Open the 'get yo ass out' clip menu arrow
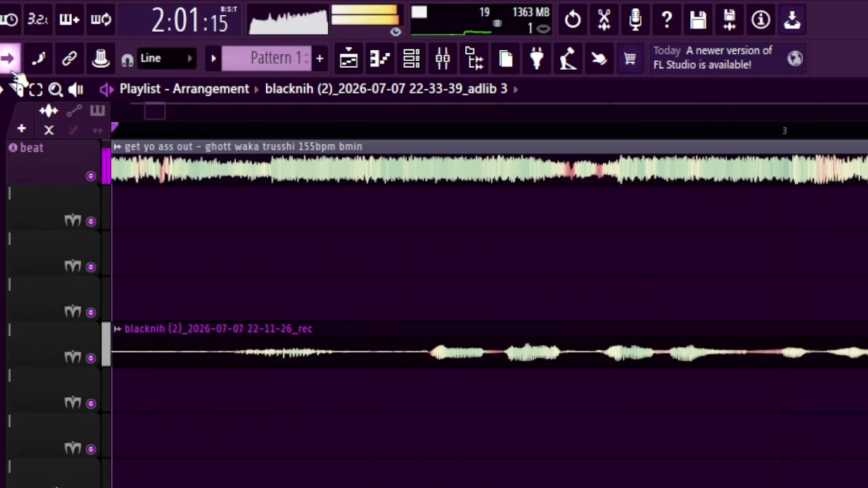868x488 pixels. (x=117, y=146)
